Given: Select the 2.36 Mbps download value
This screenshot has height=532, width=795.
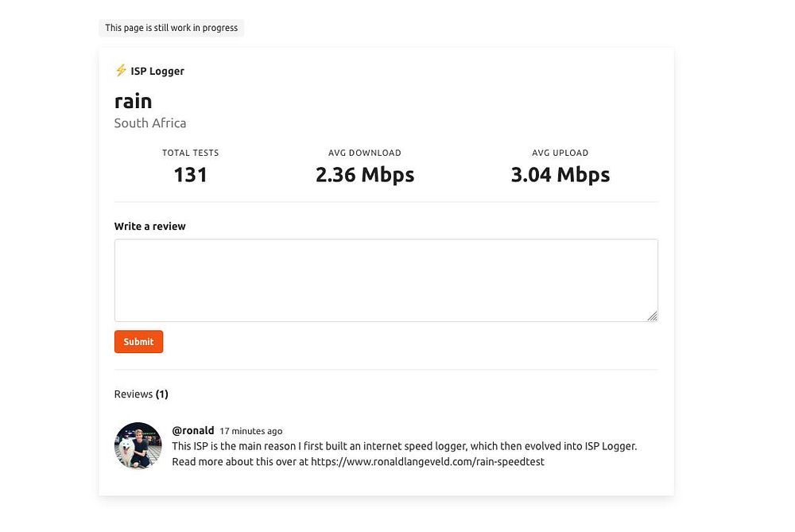Looking at the screenshot, I should [364, 175].
